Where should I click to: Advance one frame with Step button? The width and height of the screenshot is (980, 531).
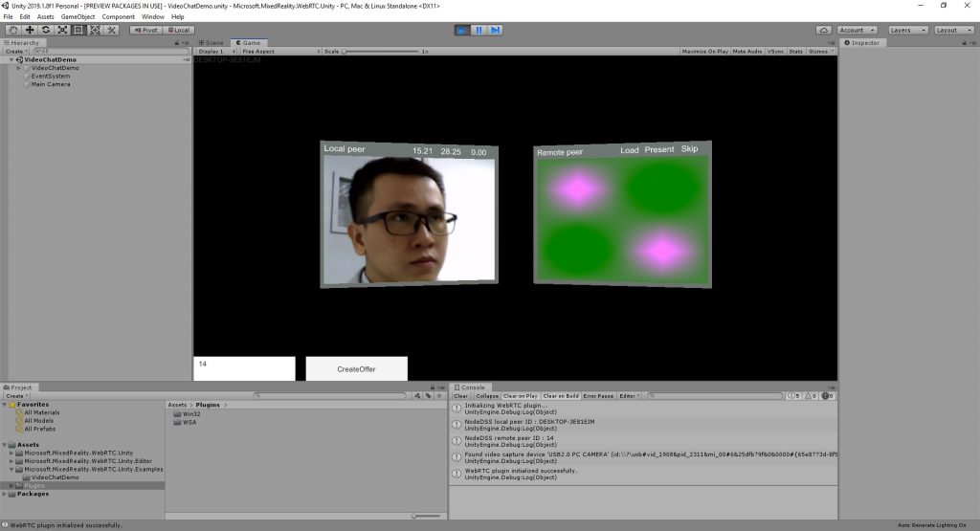coord(495,30)
